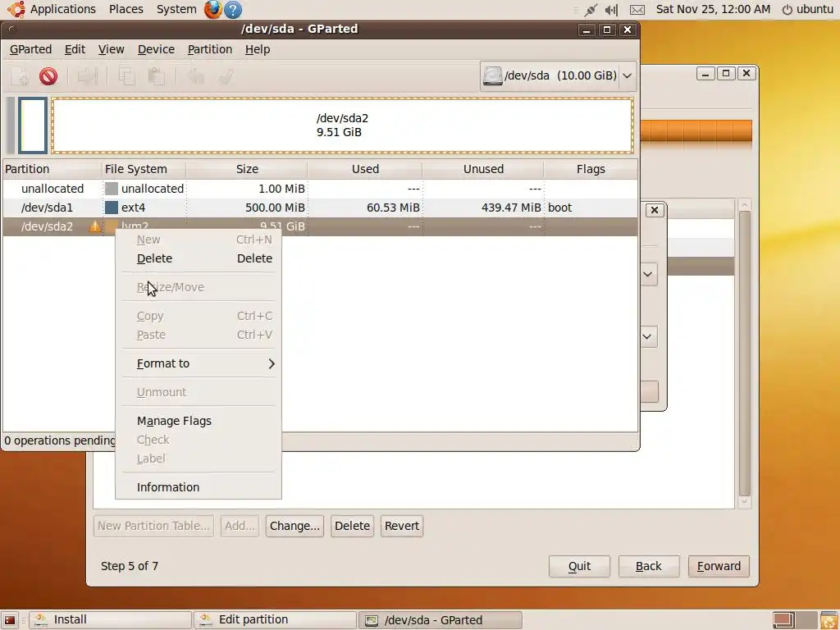The width and height of the screenshot is (840, 630).
Task: Open the Help menu in GParted
Action: pyautogui.click(x=258, y=49)
